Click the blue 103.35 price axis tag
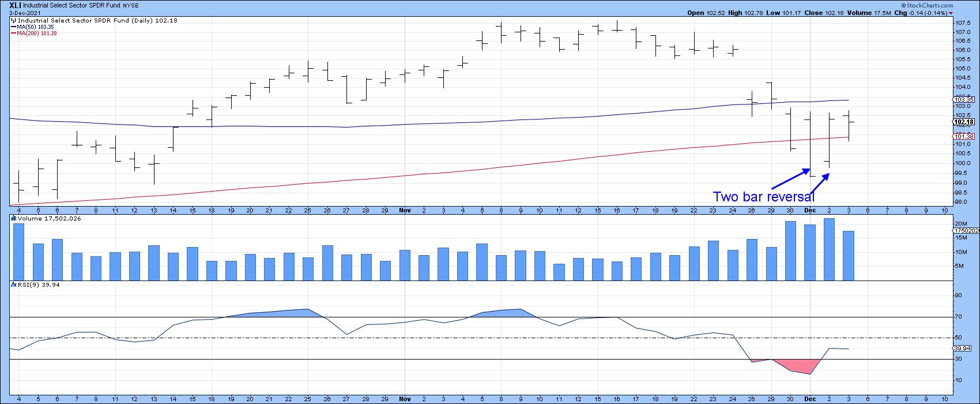 click(964, 99)
